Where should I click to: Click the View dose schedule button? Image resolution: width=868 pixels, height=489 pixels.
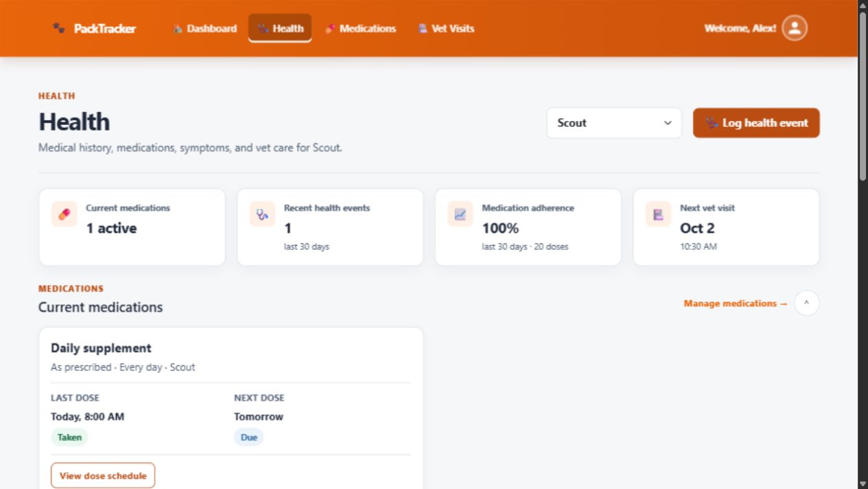coord(103,475)
